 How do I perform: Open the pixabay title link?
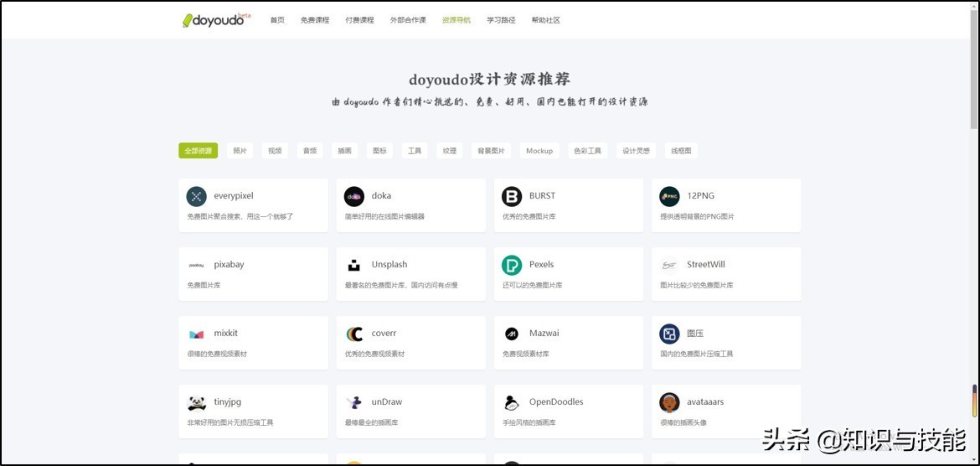(229, 265)
